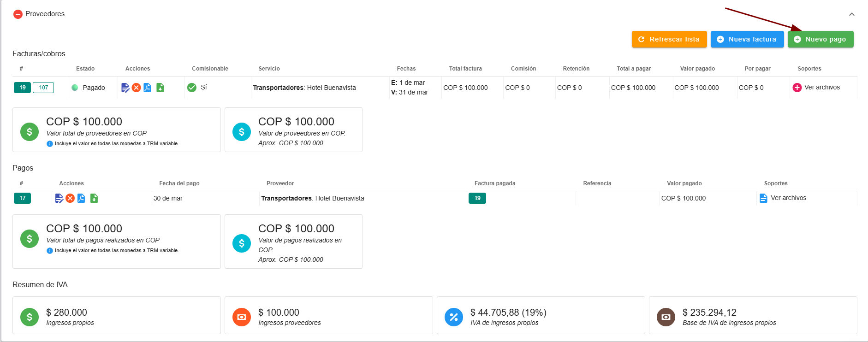Image resolution: width=868 pixels, height=342 pixels.
Task: Click Por pagar column header
Action: tap(757, 69)
